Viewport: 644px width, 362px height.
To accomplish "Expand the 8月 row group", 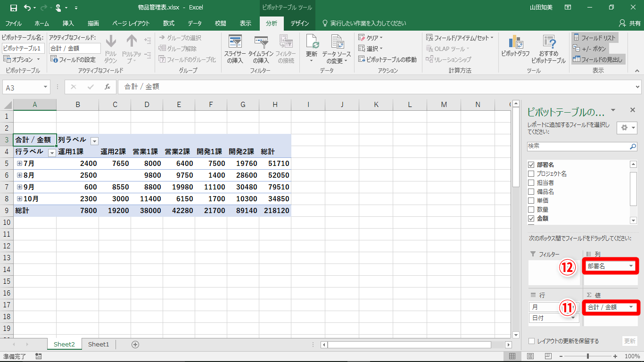I will click(x=19, y=175).
